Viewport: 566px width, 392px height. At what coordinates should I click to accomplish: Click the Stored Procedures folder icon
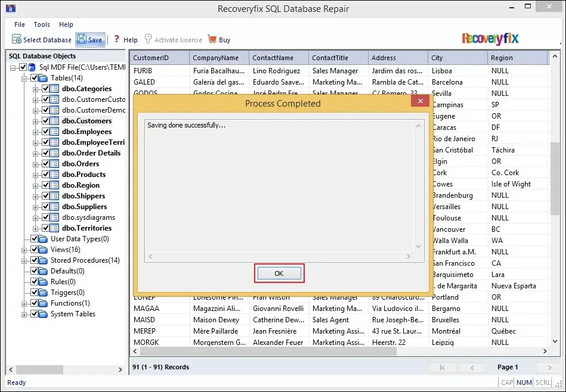pos(44,260)
